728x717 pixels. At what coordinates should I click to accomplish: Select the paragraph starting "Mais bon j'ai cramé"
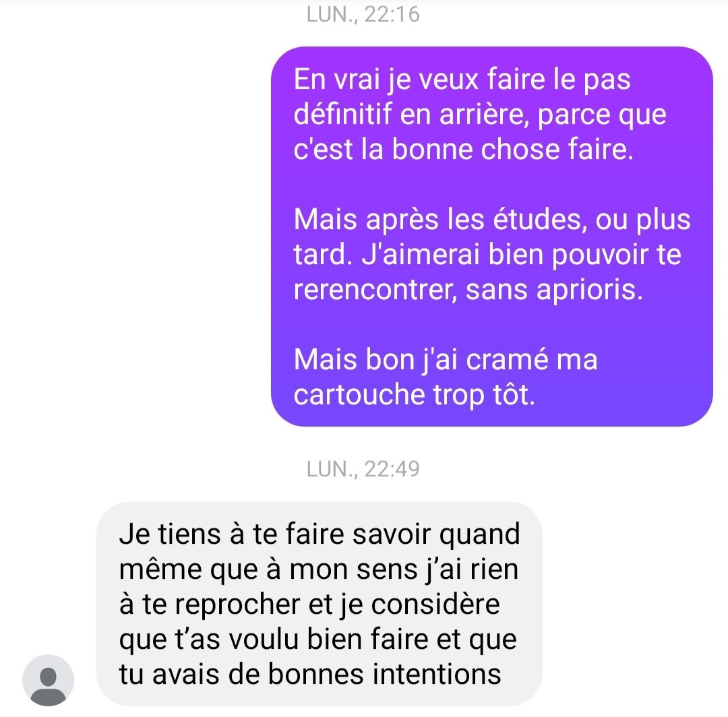[446, 377]
